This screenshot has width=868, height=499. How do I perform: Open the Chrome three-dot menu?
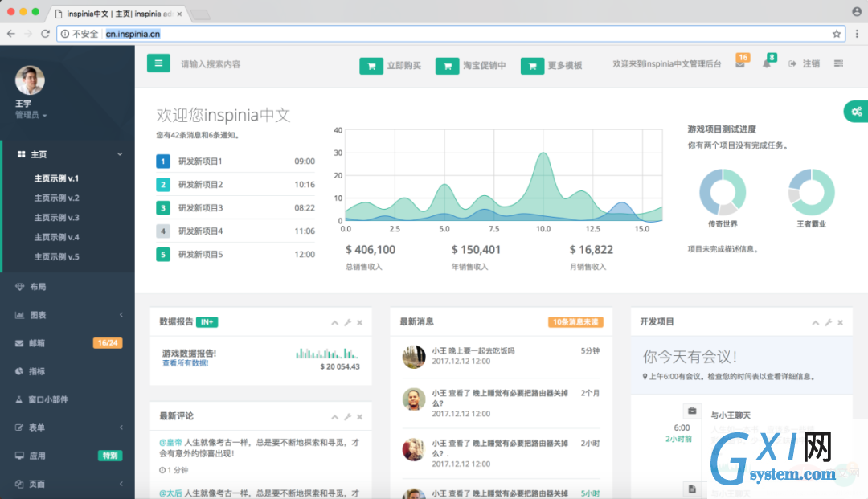[857, 34]
